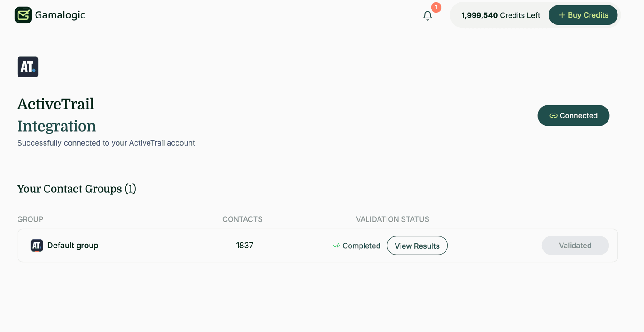This screenshot has height=332, width=644.
Task: Open View Results for Default group
Action: point(417,246)
